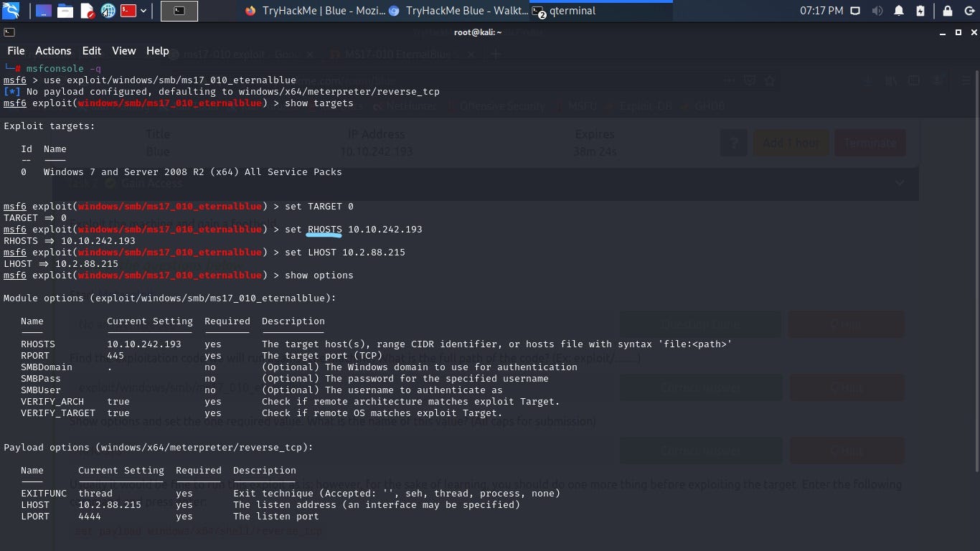The width and height of the screenshot is (980, 551).
Task: Open the Help menu
Action: 157,51
